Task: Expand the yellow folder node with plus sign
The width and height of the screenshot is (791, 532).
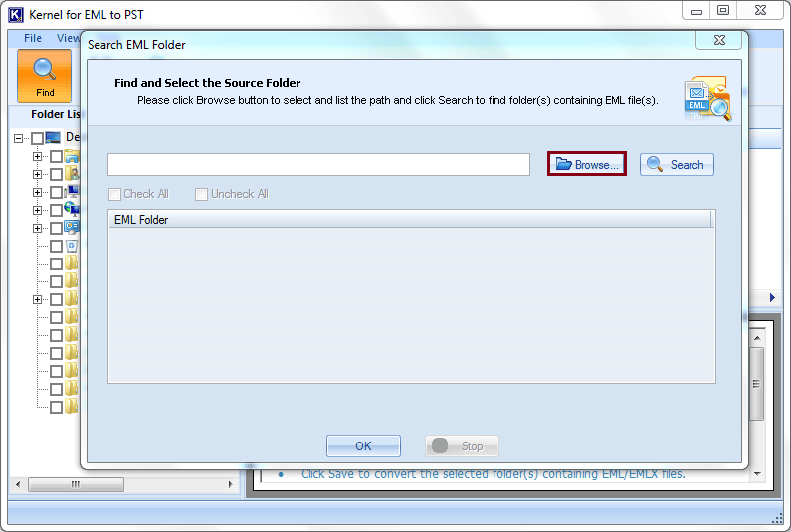Action: 37,299
